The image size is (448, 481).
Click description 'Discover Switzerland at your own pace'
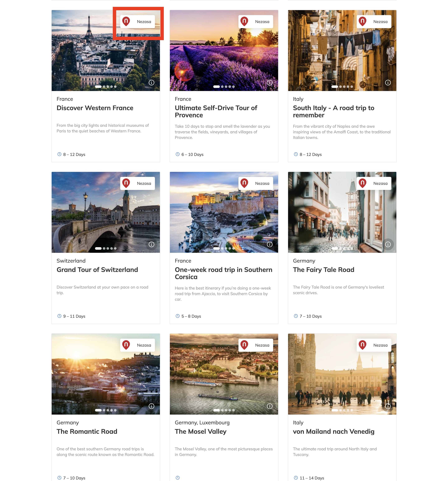click(102, 290)
